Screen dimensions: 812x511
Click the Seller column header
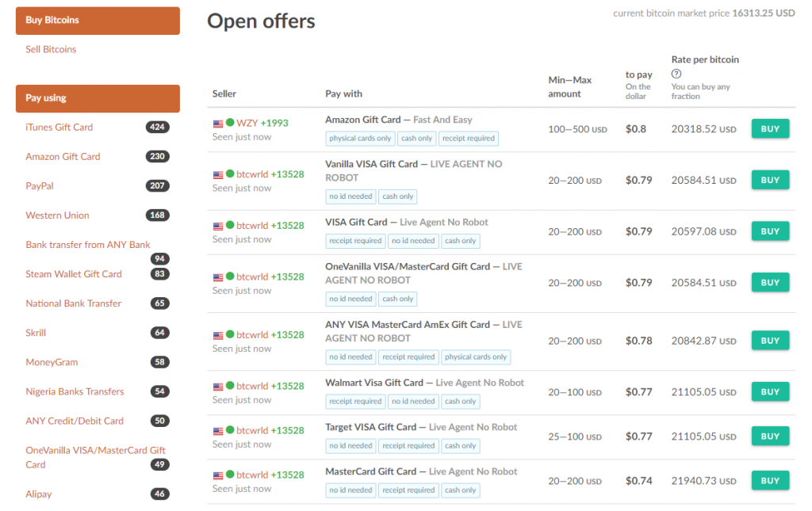[224, 93]
